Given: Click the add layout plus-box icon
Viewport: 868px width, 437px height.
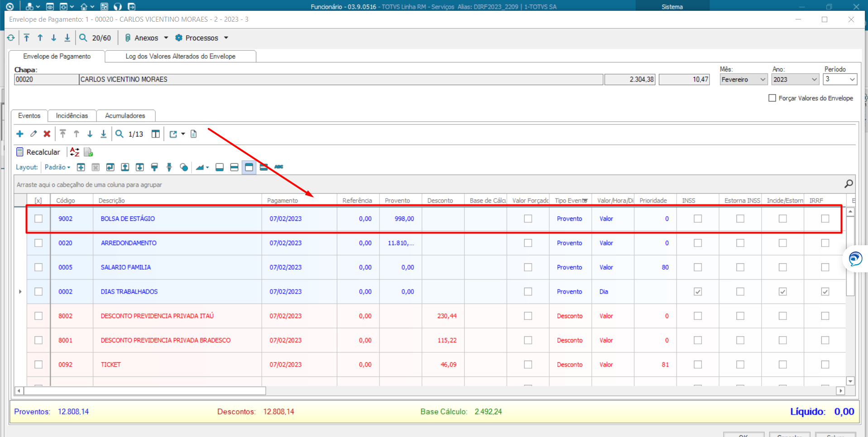Looking at the screenshot, I should 81,167.
